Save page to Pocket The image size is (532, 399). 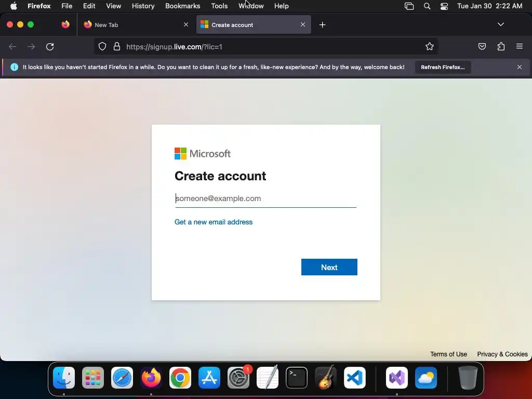click(482, 46)
